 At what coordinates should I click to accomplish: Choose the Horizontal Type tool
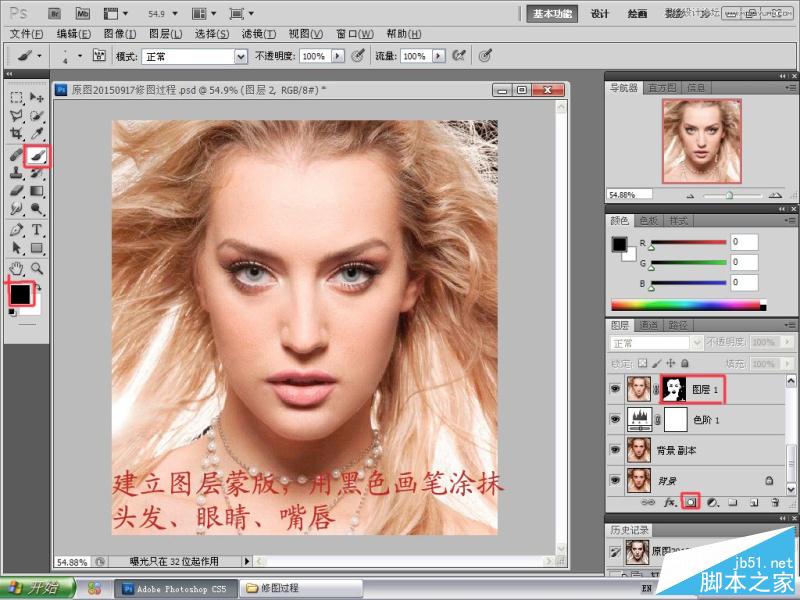click(37, 230)
